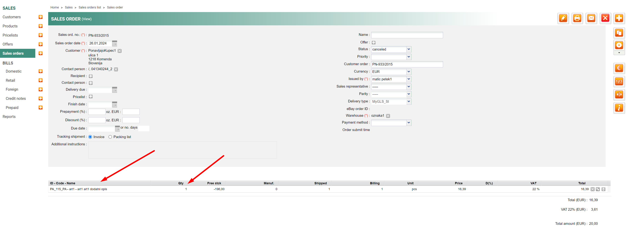
Task: Click the orange gear settings icon
Action: 619,45
